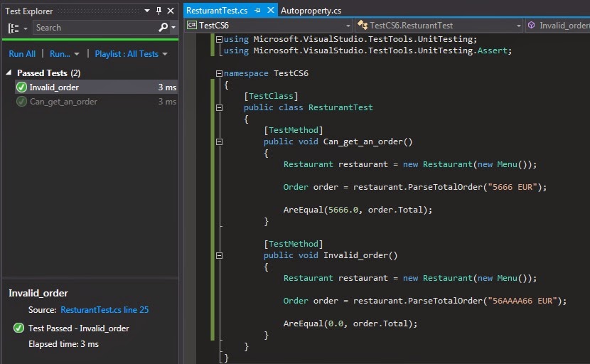Screen dimensions: 590x364
Task: Click the "5666 EUR" string literal
Action: (512, 187)
